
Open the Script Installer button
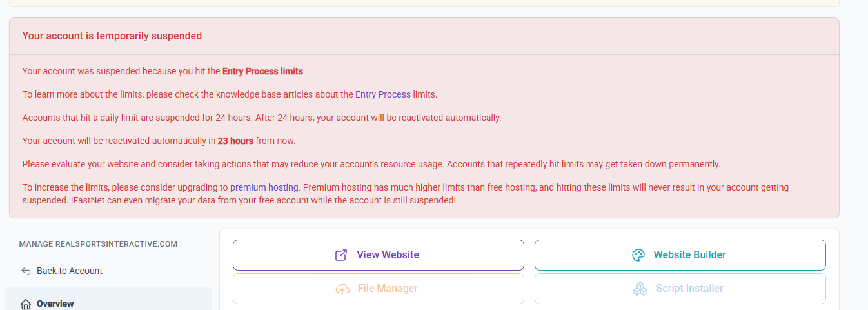680,289
